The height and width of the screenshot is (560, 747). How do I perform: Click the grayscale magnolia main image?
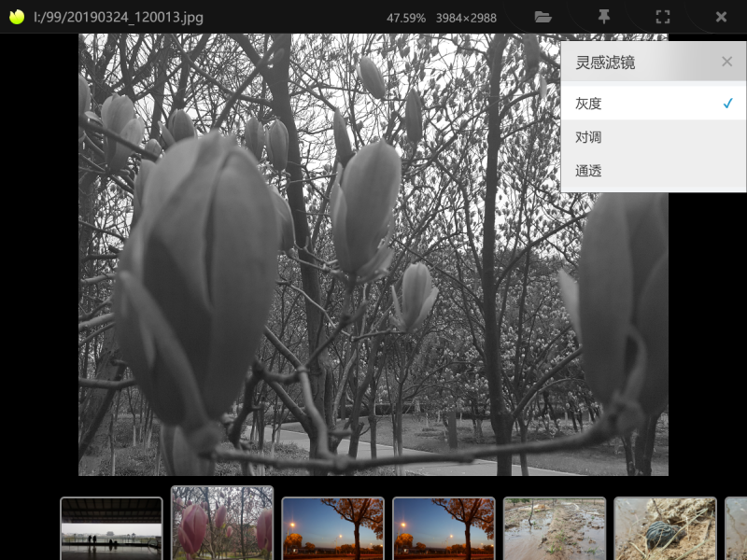(373, 254)
